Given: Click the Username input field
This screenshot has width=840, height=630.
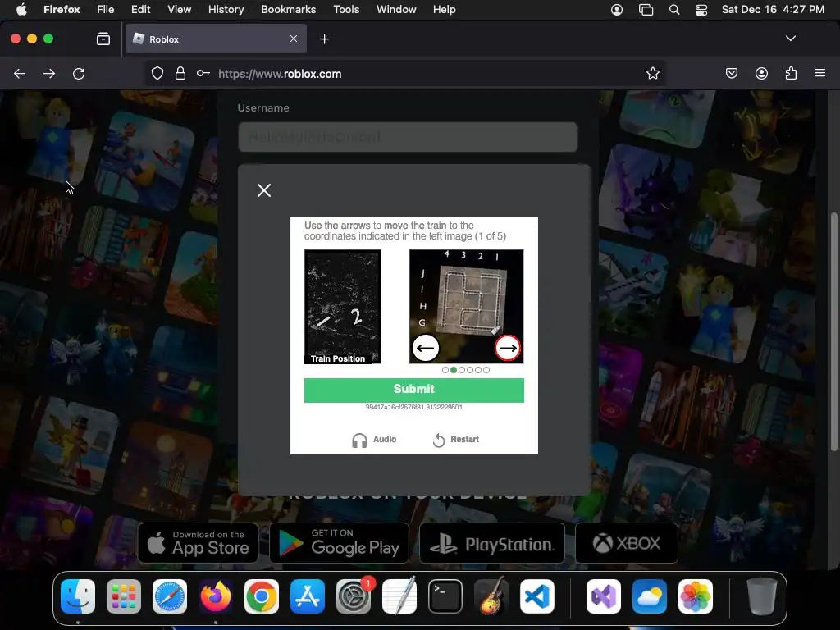Looking at the screenshot, I should [x=408, y=137].
